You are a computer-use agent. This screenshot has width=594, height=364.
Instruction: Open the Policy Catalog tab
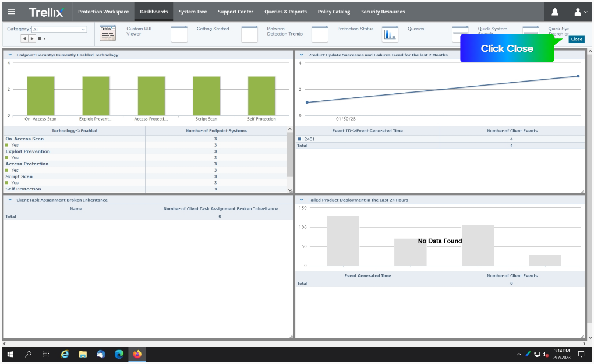pos(333,12)
